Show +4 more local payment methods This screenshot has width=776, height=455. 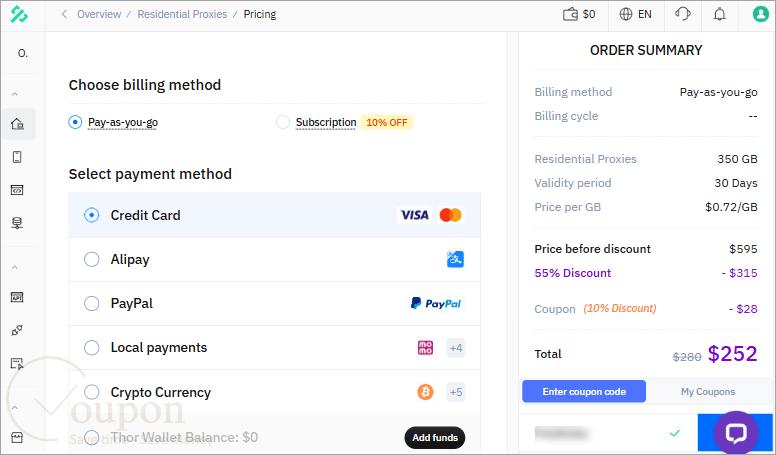(x=456, y=348)
